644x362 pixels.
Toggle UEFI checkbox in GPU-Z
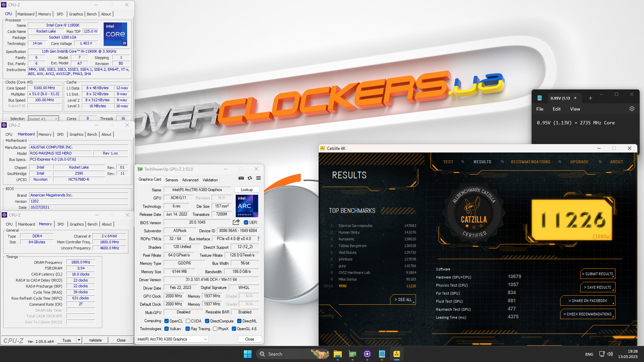pos(246,222)
